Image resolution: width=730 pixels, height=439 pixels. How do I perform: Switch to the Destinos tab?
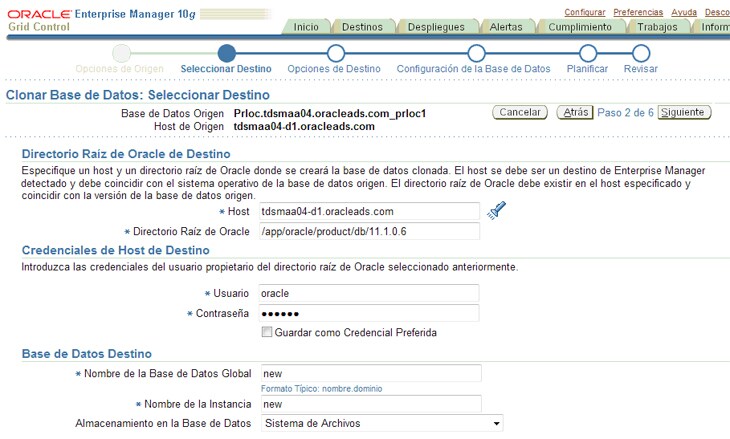coord(362,27)
